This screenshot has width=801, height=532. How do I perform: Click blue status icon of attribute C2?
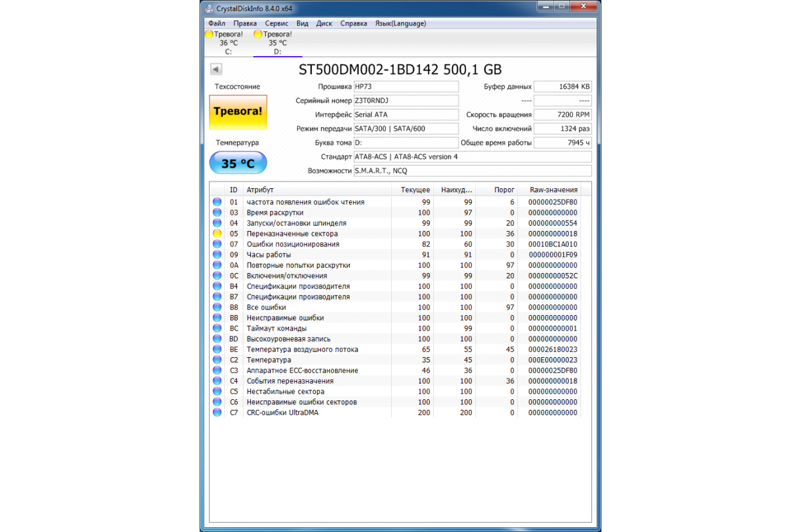coord(217,360)
